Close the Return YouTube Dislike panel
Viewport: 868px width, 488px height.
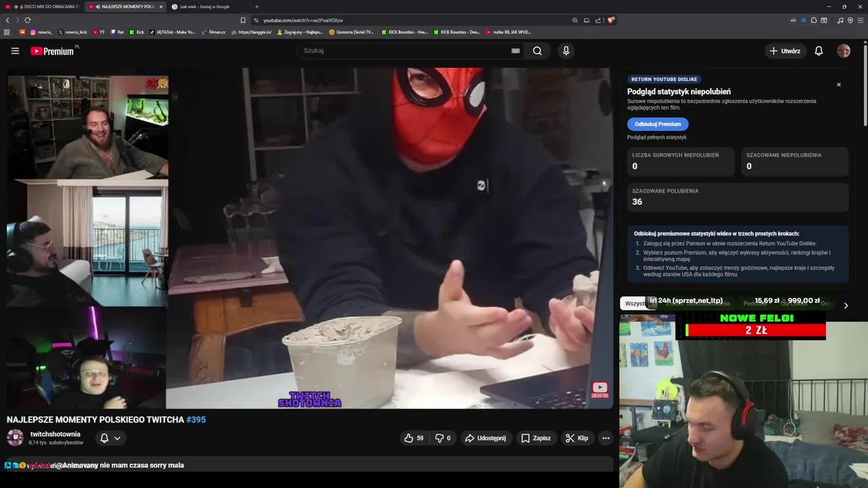tap(839, 85)
